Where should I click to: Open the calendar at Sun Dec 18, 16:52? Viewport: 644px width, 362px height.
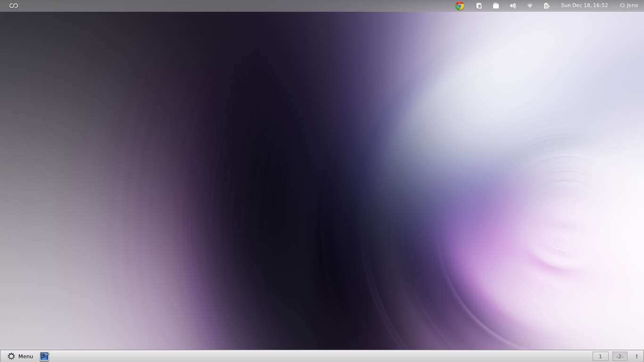tap(584, 6)
